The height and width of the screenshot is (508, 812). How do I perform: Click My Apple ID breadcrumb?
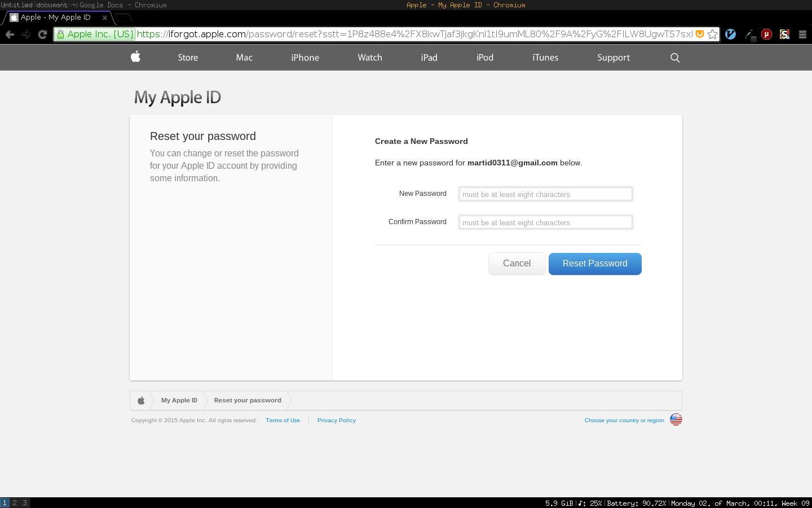click(179, 400)
